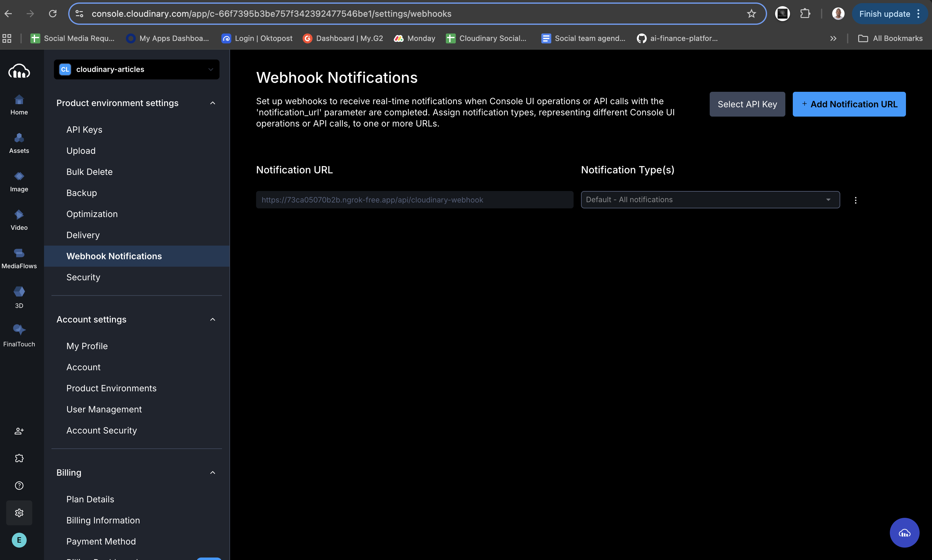Open the cloudinary-articles environment dropdown
The height and width of the screenshot is (560, 932).
tap(136, 69)
